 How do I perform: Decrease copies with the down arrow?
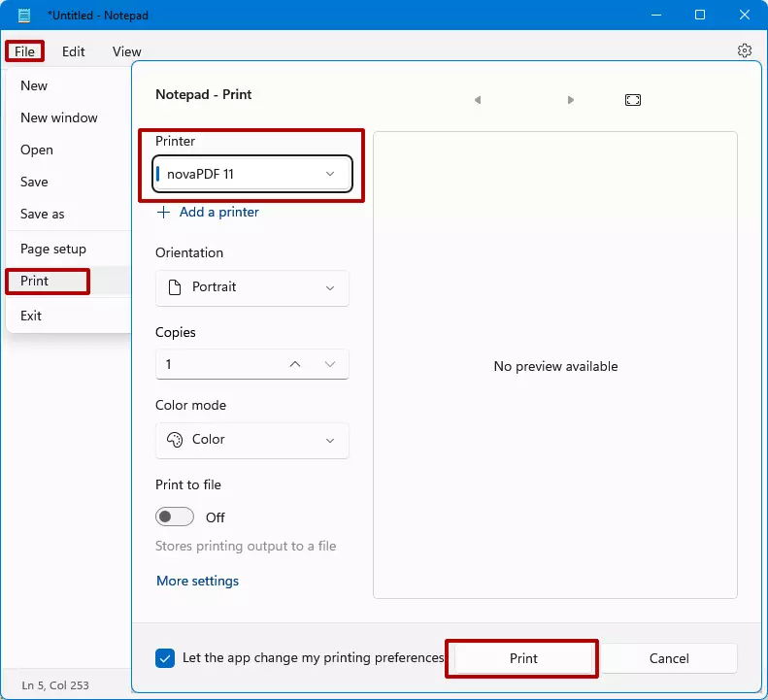(330, 364)
